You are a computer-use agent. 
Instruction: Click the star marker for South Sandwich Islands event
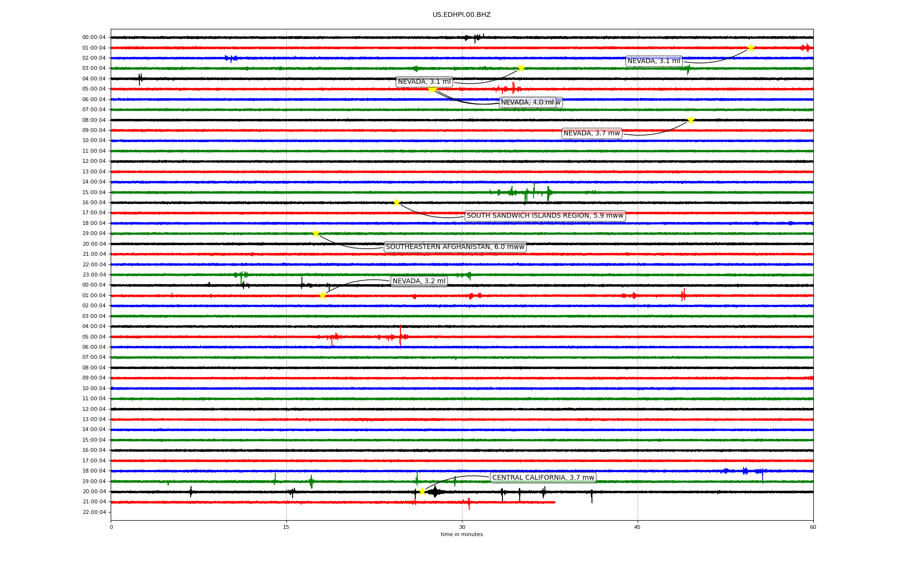coord(397,202)
